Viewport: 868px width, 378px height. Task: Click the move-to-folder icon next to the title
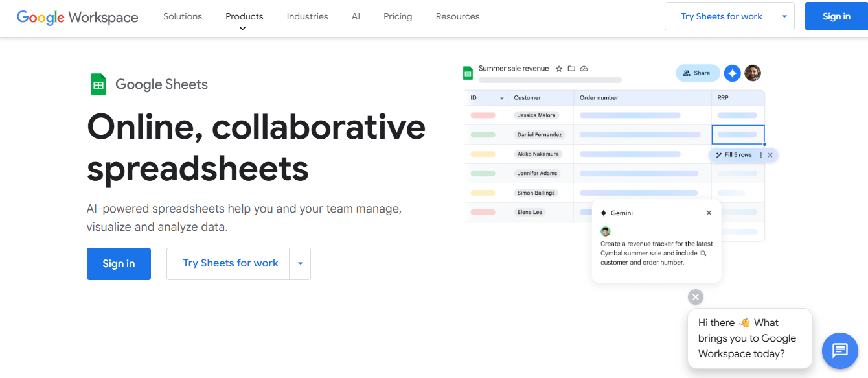tap(571, 69)
